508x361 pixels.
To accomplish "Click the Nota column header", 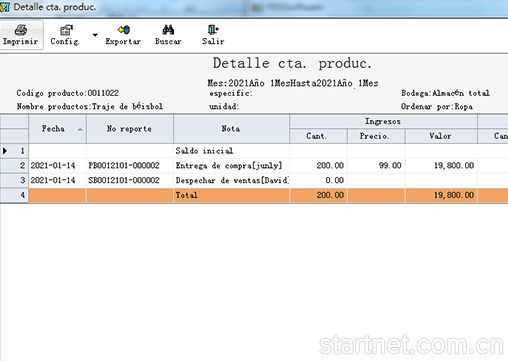I will (x=231, y=129).
